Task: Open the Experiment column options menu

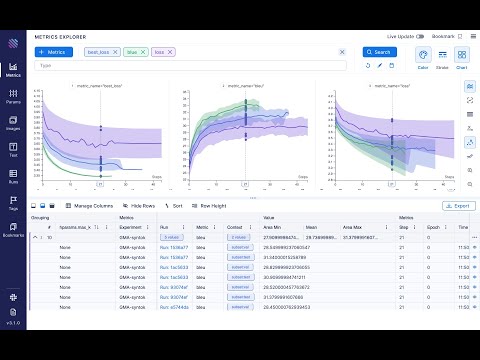Action: (147, 227)
